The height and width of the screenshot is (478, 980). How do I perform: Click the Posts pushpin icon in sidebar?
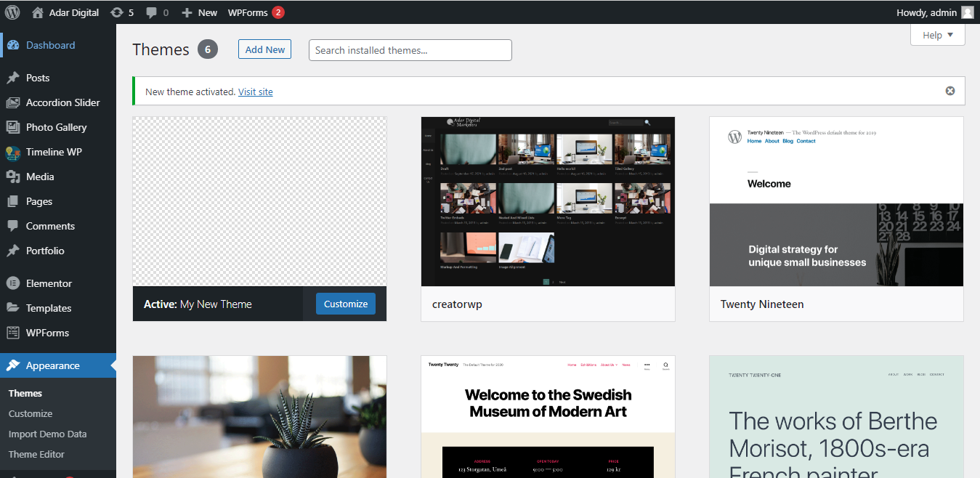(13, 78)
